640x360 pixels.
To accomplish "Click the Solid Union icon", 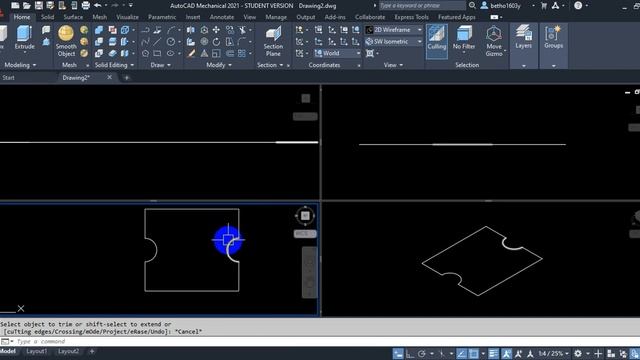I will [x=99, y=30].
